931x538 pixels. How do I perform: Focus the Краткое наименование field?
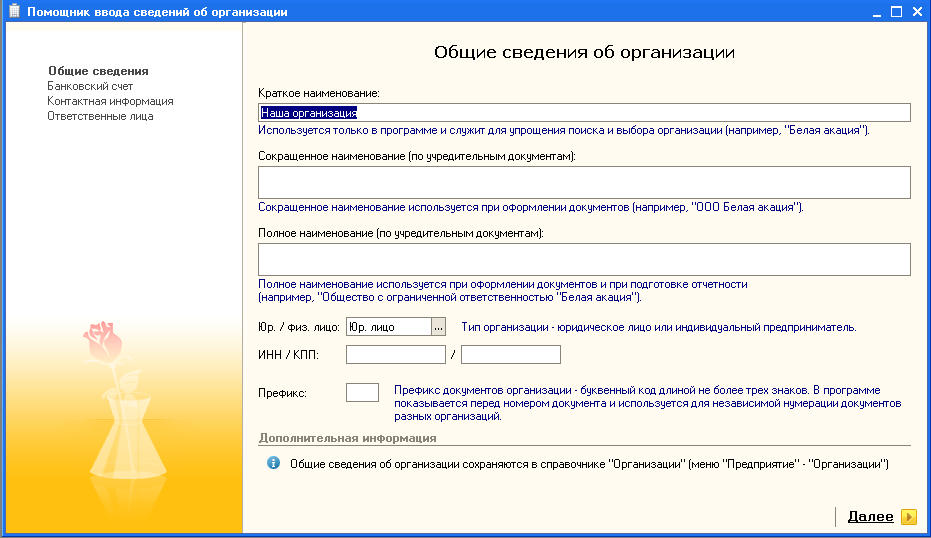pyautogui.click(x=584, y=113)
